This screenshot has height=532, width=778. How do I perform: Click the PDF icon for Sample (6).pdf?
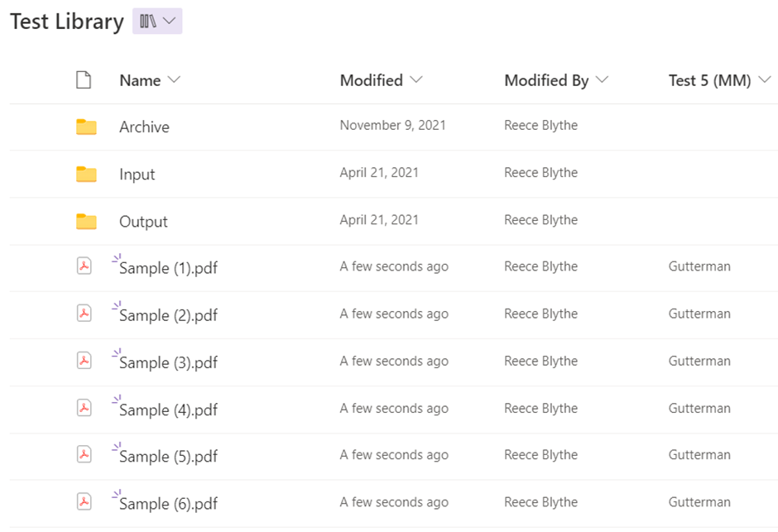(x=84, y=502)
